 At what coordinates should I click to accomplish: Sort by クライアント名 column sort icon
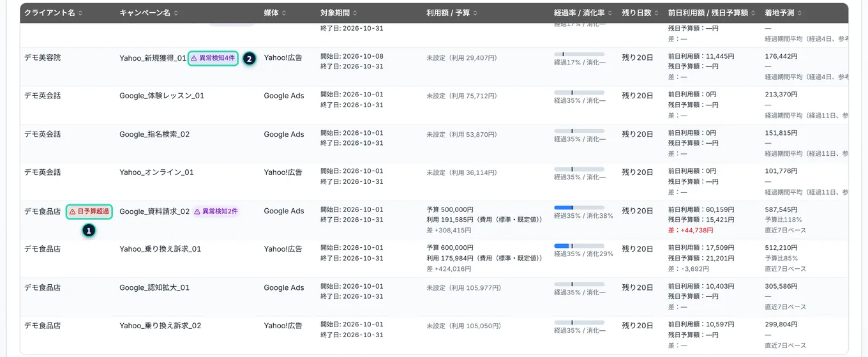coord(80,13)
